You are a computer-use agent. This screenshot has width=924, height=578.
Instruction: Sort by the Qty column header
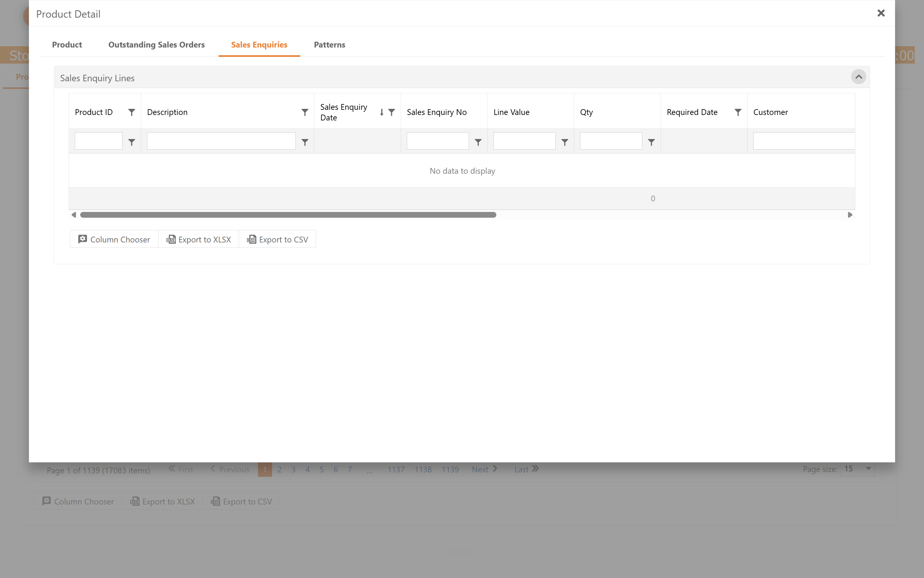tap(617, 111)
